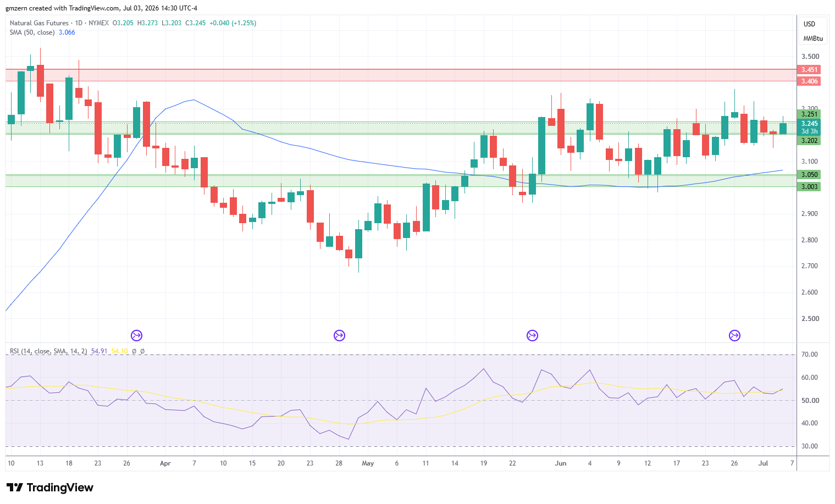Click the rollover marker icon near June 26
This screenshot has width=835, height=504.
pos(734,335)
